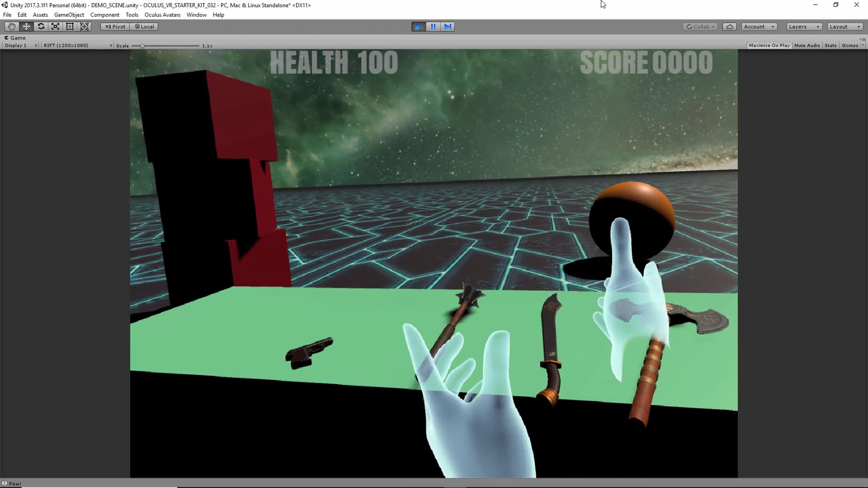Image resolution: width=868 pixels, height=488 pixels.
Task: Open the cloud Services icon
Action: tap(729, 27)
